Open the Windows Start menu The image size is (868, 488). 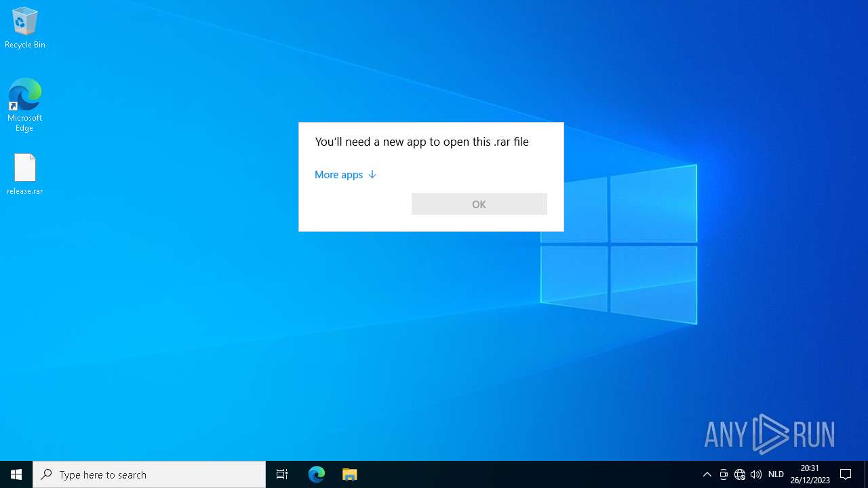(x=16, y=474)
